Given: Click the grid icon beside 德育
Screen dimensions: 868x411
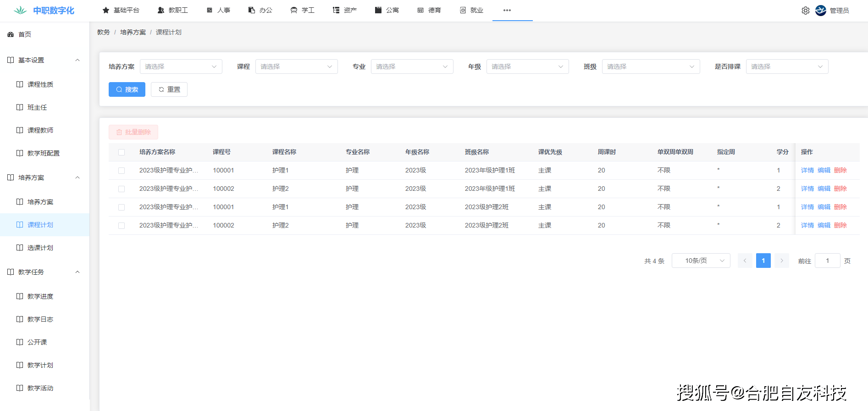Looking at the screenshot, I should 420,10.
